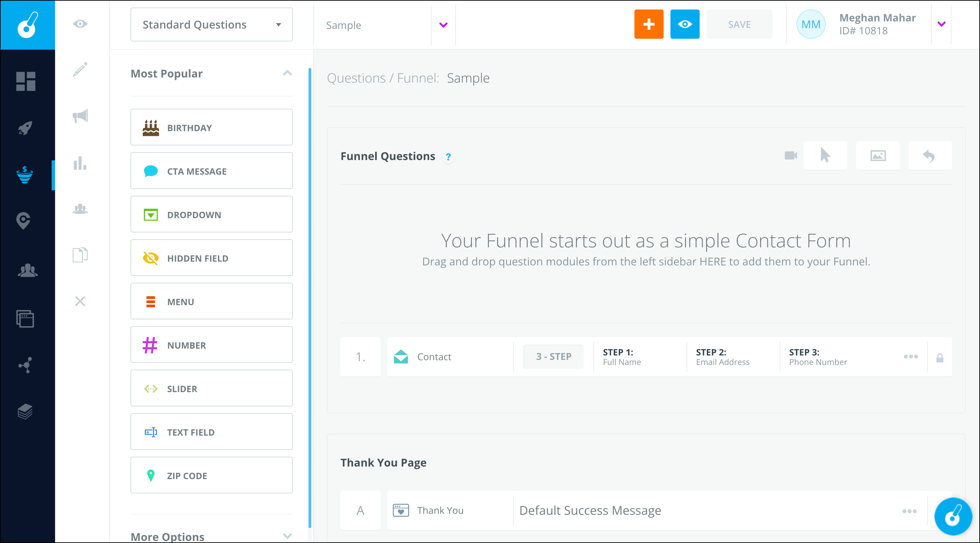
Task: Select the ZIP CODE question module
Action: [x=211, y=475]
